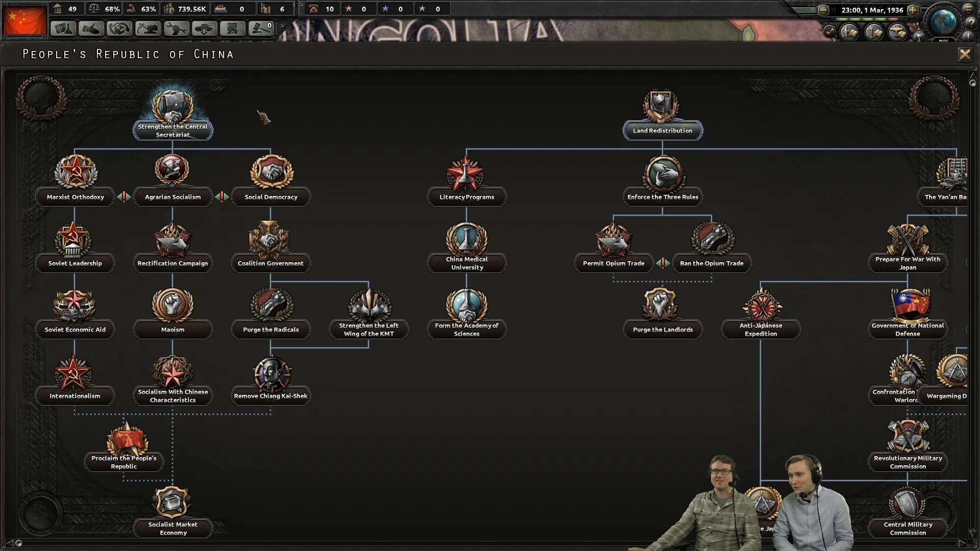Open the Logistics tab
The image size is (980, 551).
point(233,29)
